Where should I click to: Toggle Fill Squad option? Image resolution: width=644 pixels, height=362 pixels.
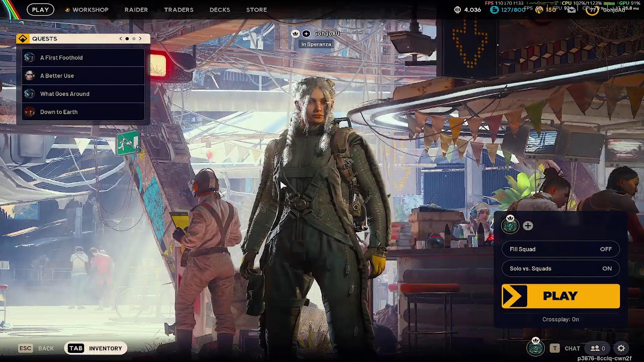coord(560,249)
